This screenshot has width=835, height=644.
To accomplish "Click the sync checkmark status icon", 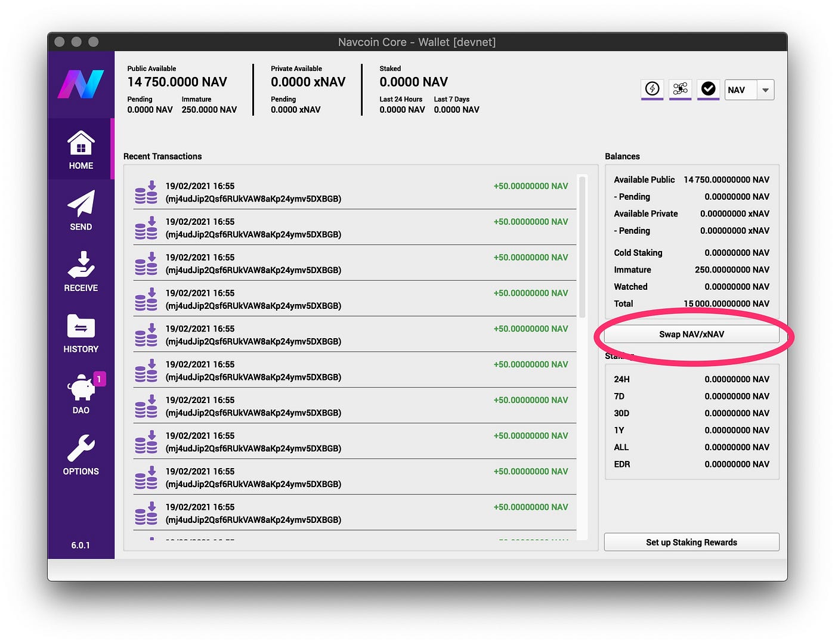I will coord(709,89).
